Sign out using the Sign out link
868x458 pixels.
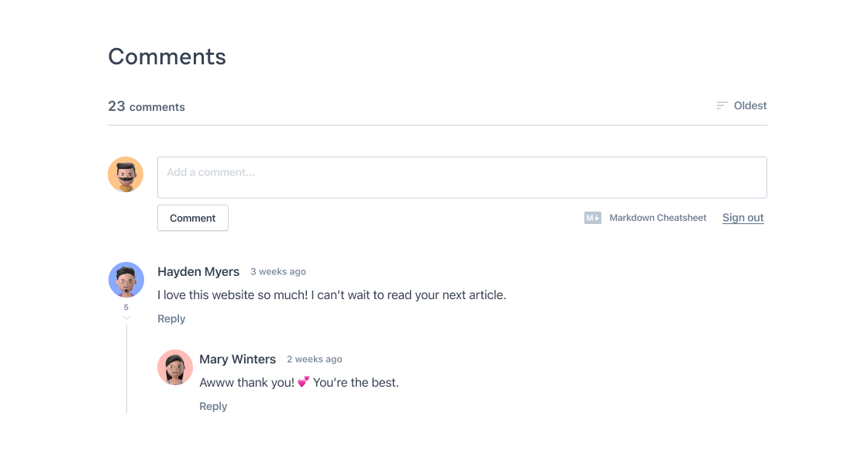[x=743, y=218]
